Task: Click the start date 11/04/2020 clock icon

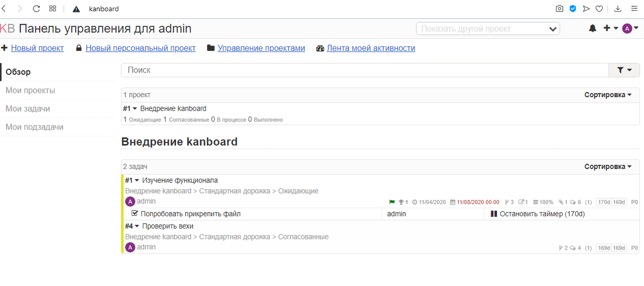Action: pyautogui.click(x=415, y=202)
